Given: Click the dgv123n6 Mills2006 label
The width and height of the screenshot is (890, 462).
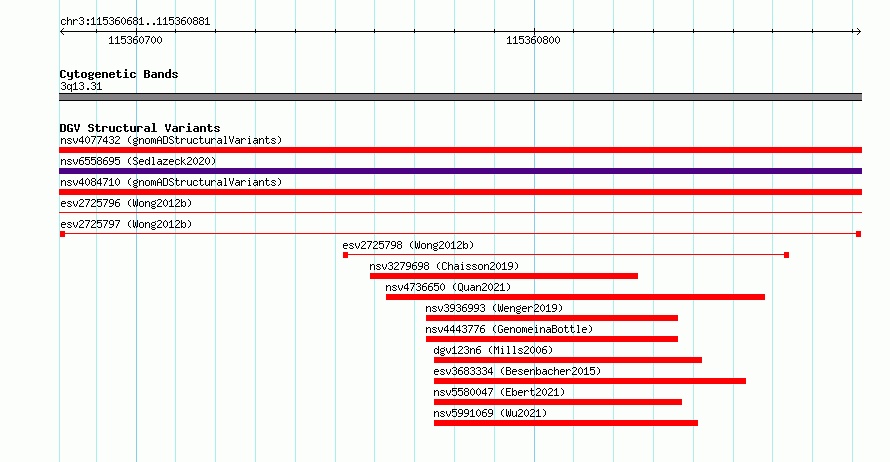Looking at the screenshot, I should [493, 350].
